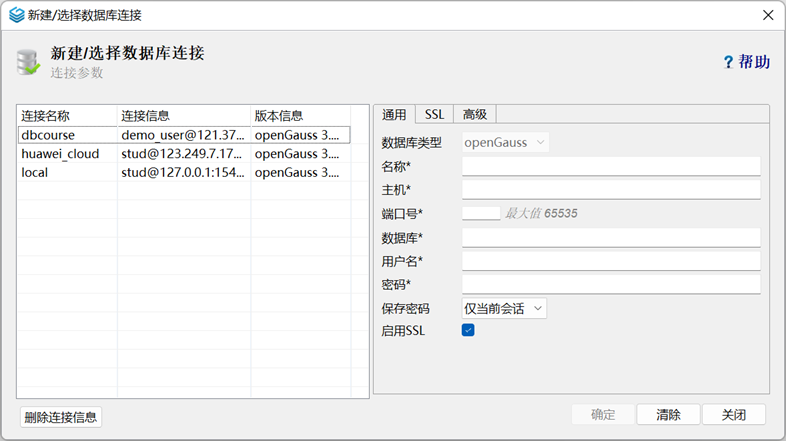Click the stud@123.249.7.17... connection info cell

point(184,154)
